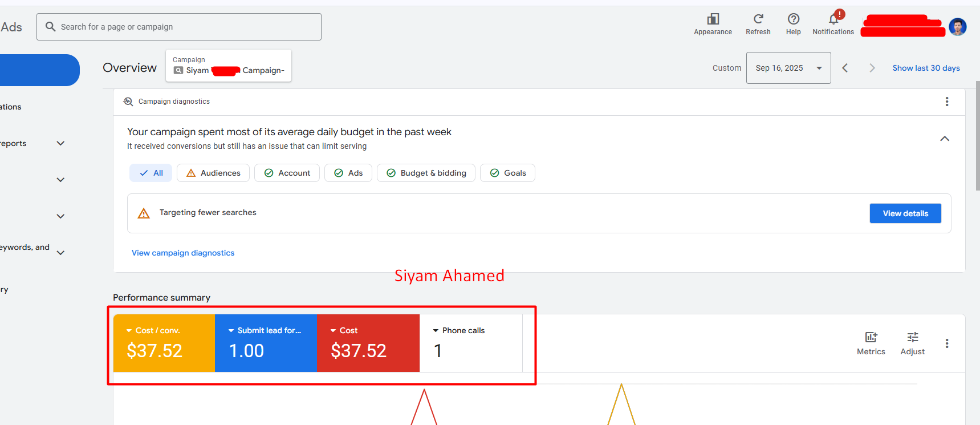Screen dimensions: 980x425
Task: Select the All filter chip
Action: [151, 173]
